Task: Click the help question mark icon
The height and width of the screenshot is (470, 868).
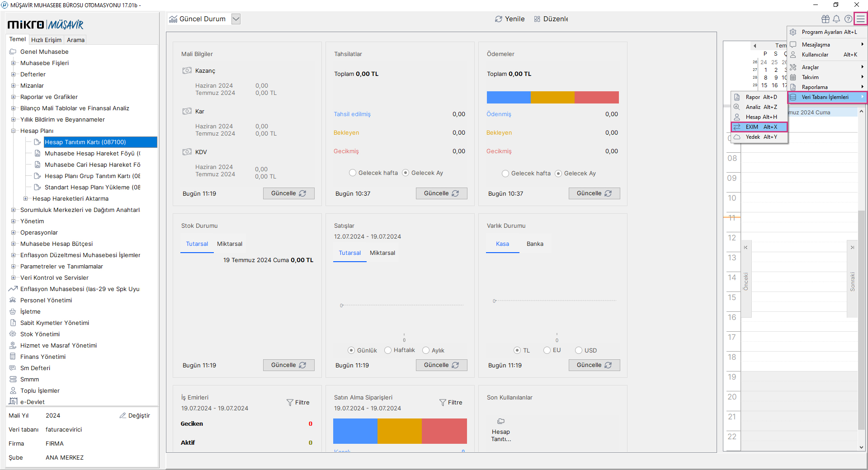Action: (x=849, y=19)
